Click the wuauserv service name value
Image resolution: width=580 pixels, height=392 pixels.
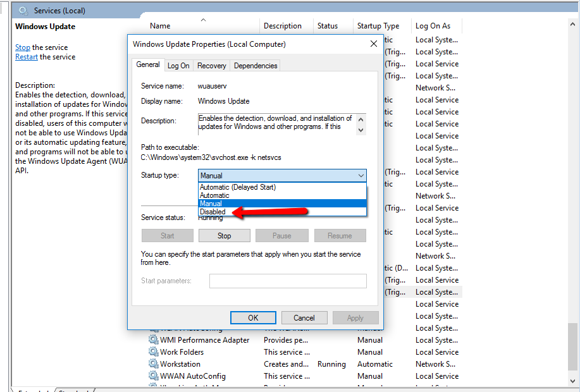pyautogui.click(x=212, y=86)
